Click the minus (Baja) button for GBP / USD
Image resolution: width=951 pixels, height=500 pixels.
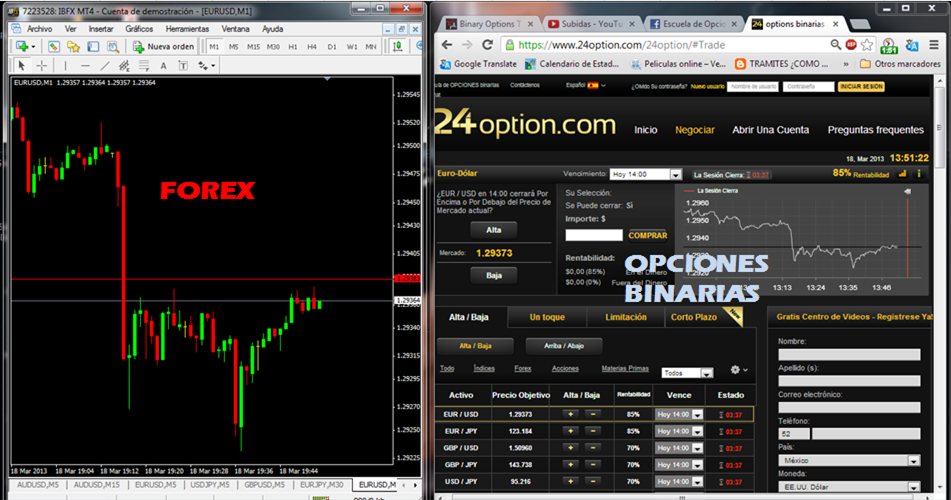(593, 448)
